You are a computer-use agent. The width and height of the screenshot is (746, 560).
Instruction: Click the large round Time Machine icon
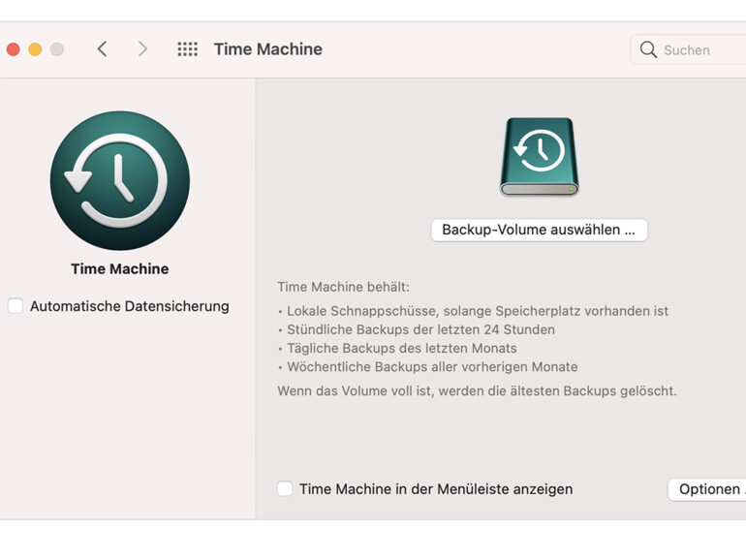click(120, 181)
